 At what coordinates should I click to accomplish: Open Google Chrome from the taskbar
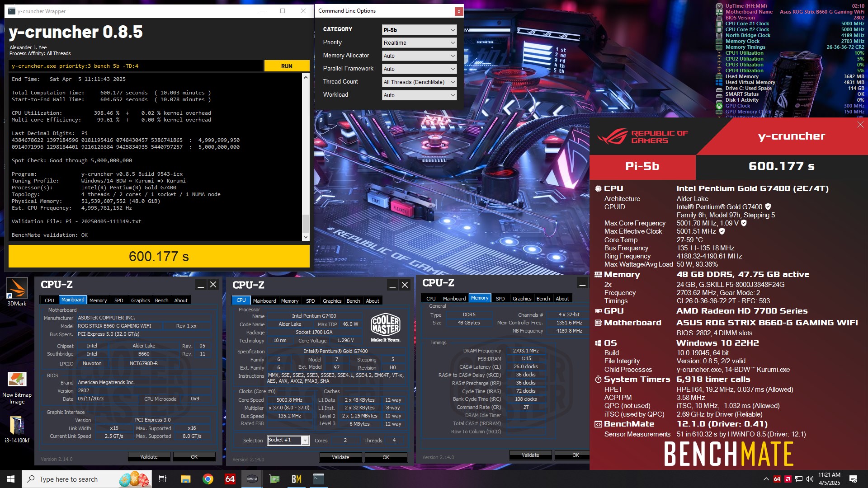coord(208,479)
